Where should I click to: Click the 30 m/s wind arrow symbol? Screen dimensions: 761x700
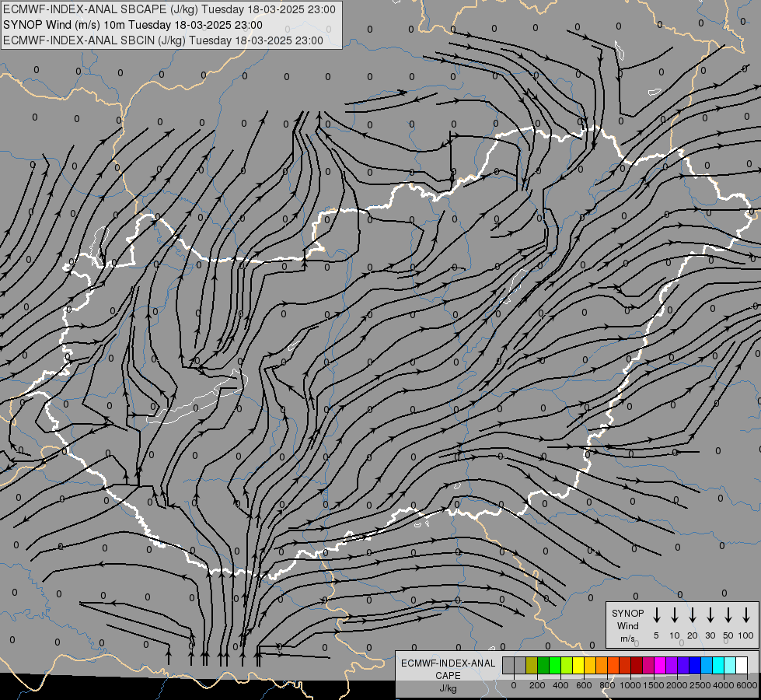[x=710, y=614]
